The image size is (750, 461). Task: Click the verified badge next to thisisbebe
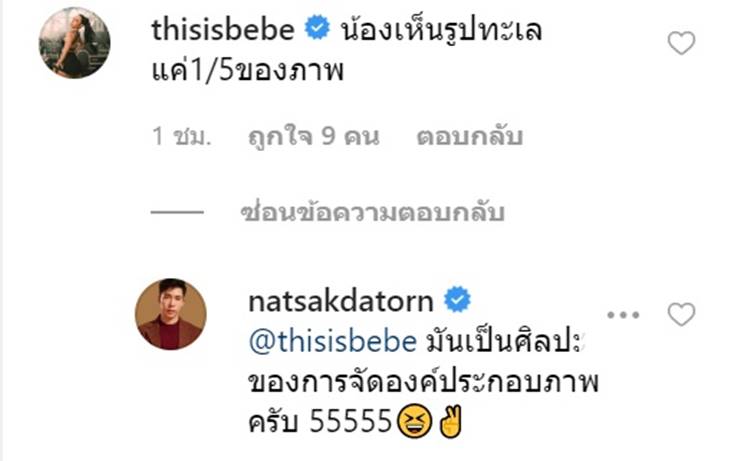click(x=317, y=28)
